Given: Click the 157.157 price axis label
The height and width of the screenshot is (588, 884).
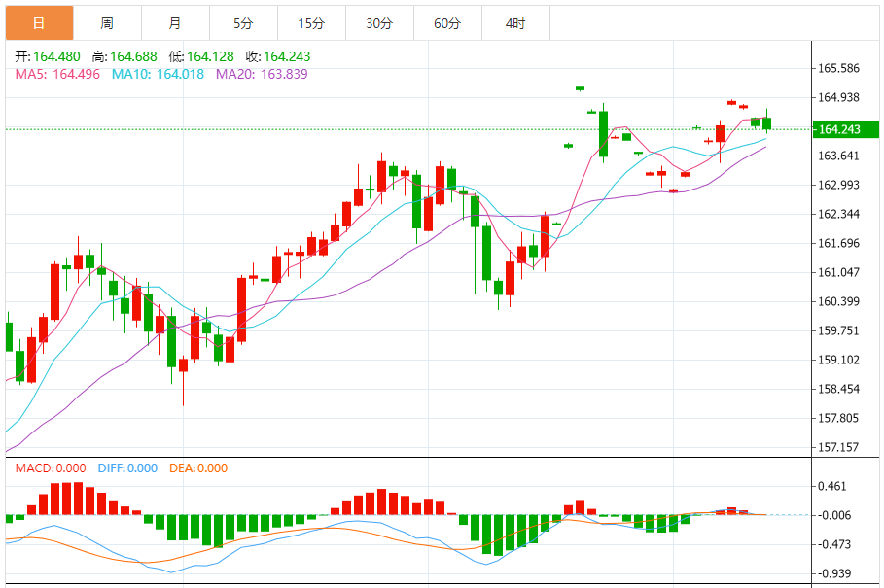Looking at the screenshot, I should [839, 448].
